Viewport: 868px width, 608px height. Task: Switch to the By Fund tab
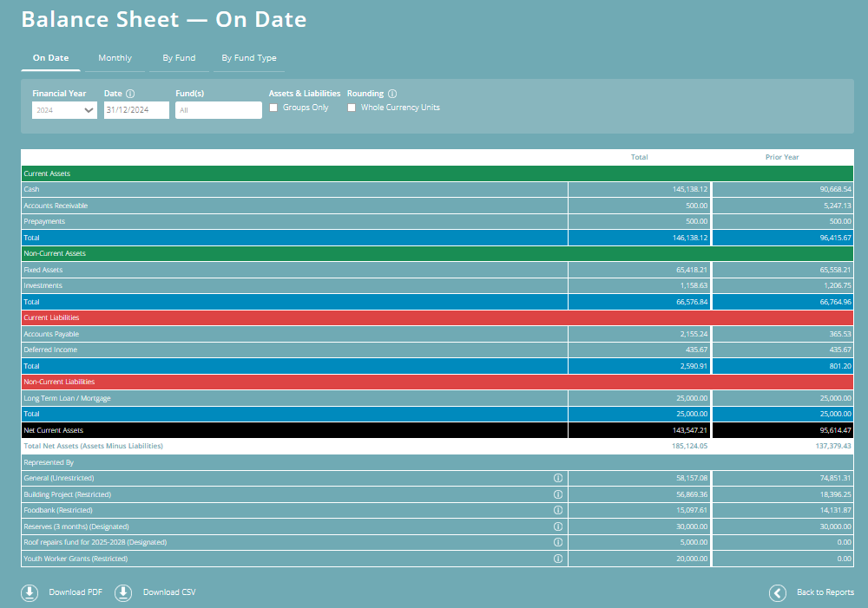[x=179, y=58]
